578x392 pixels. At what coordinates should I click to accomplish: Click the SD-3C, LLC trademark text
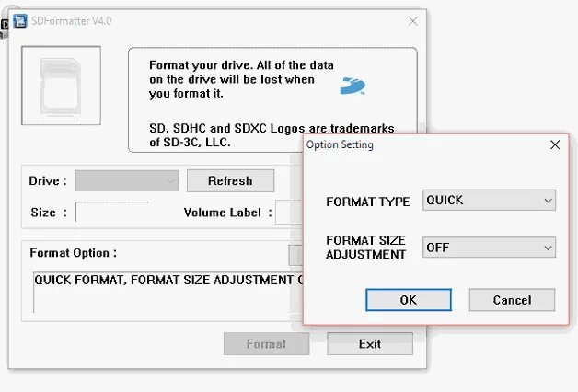click(272, 135)
